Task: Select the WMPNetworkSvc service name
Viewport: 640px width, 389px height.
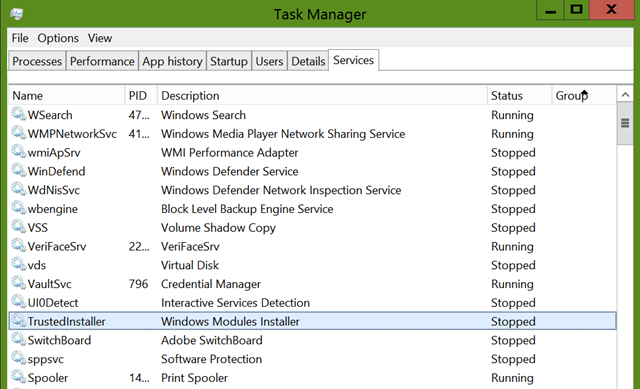Action: [x=72, y=134]
